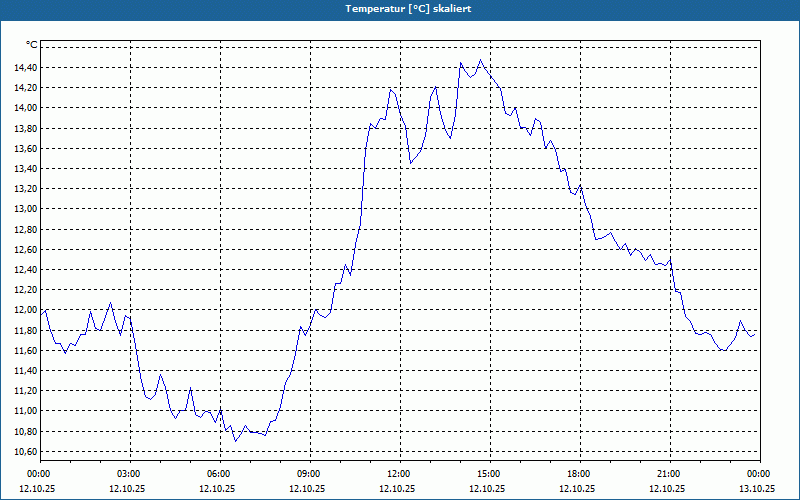Image resolution: width=800 pixels, height=500 pixels.
Task: Click the curve's highest peak near 15:00
Action: click(480, 60)
